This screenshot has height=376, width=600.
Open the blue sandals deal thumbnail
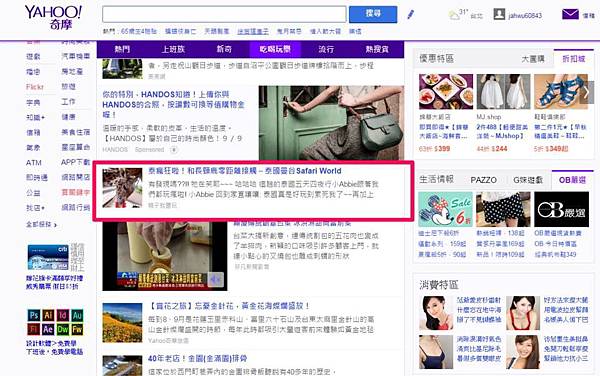coord(561,92)
